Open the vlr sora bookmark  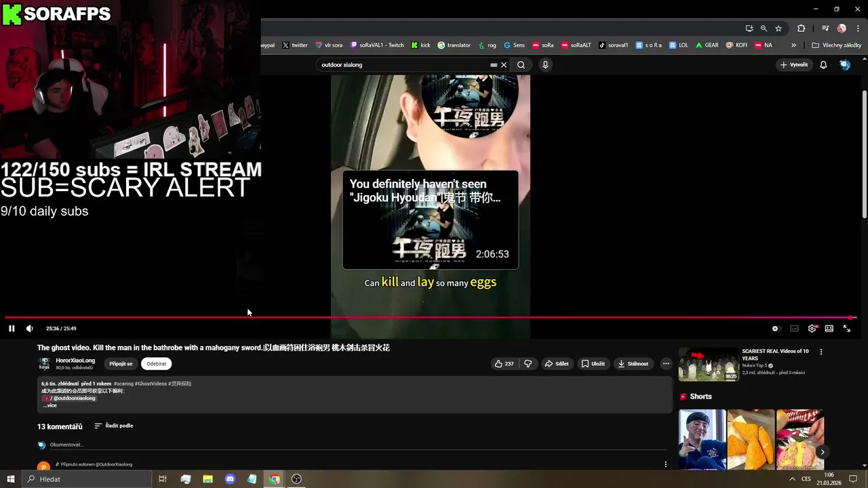(x=328, y=45)
